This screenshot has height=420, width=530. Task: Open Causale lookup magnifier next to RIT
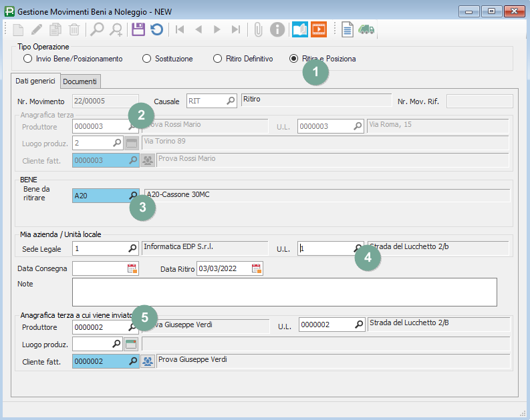[231, 101]
